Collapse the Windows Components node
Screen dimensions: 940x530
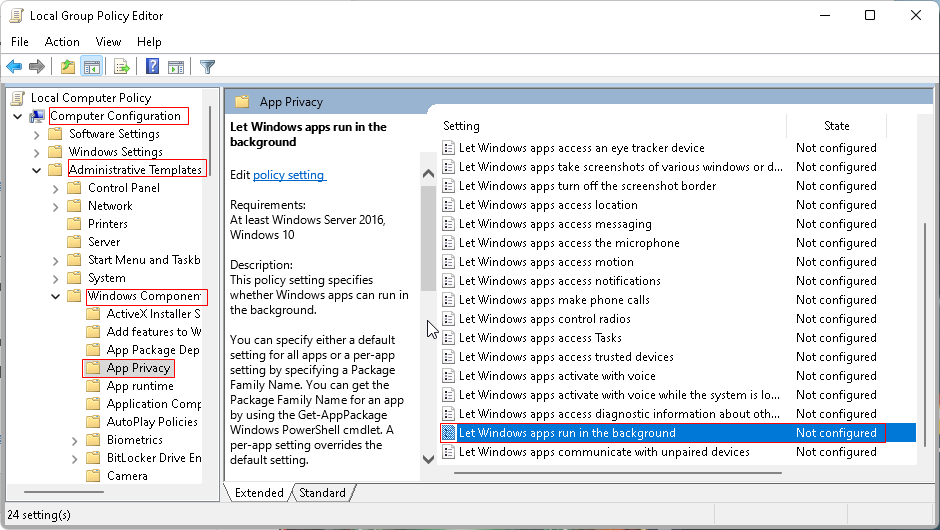pyautogui.click(x=55, y=296)
